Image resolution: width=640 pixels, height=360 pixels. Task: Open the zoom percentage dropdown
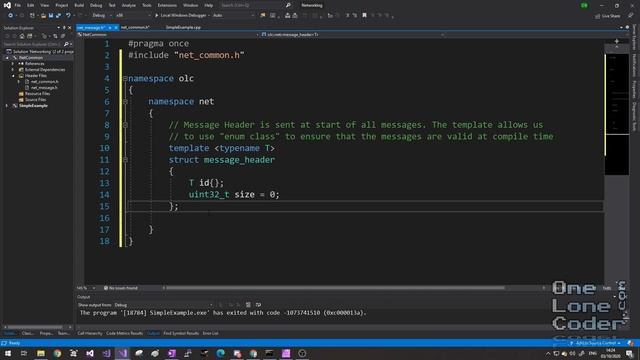pyautogui.click(x=86, y=288)
